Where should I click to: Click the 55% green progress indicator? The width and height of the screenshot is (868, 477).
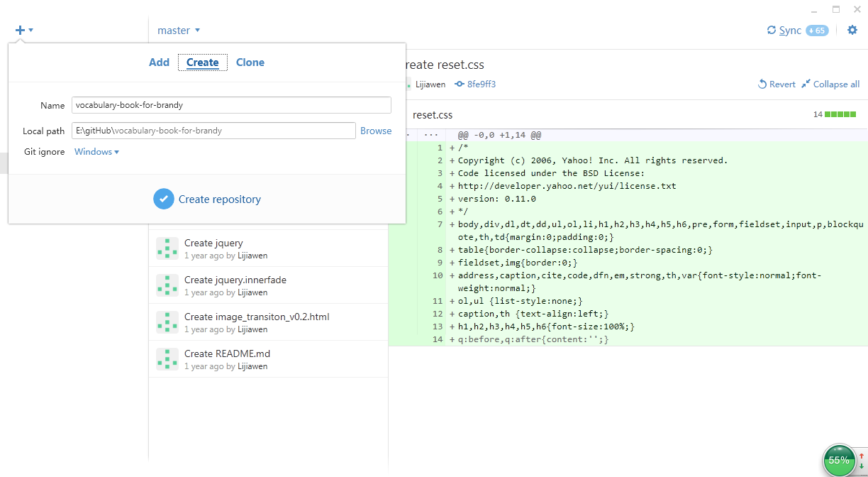839,460
